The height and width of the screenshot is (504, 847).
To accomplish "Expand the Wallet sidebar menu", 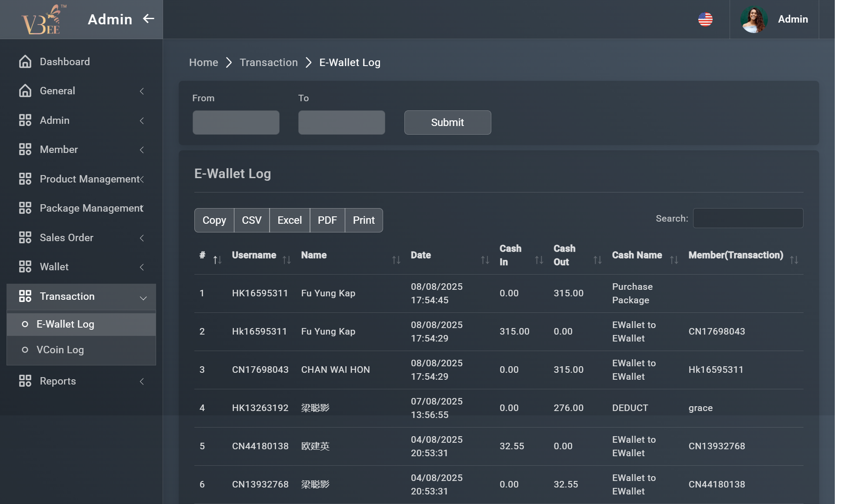I will (81, 267).
